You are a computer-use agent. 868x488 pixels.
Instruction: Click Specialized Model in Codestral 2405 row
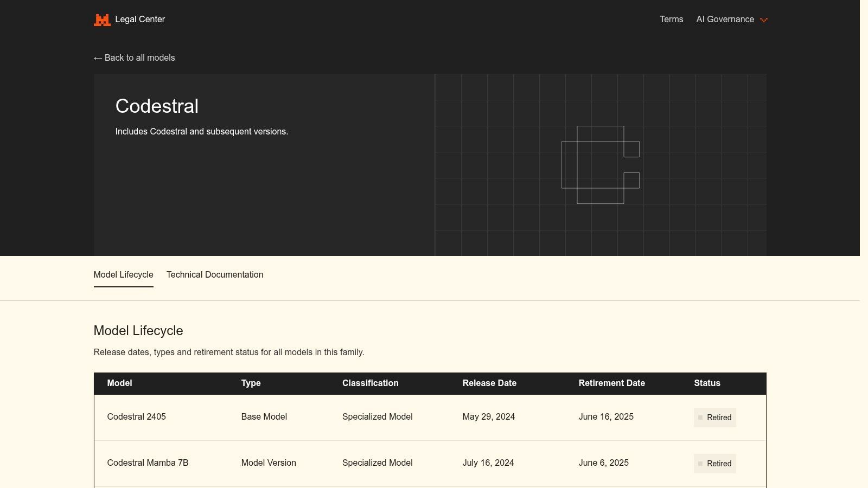tap(378, 417)
